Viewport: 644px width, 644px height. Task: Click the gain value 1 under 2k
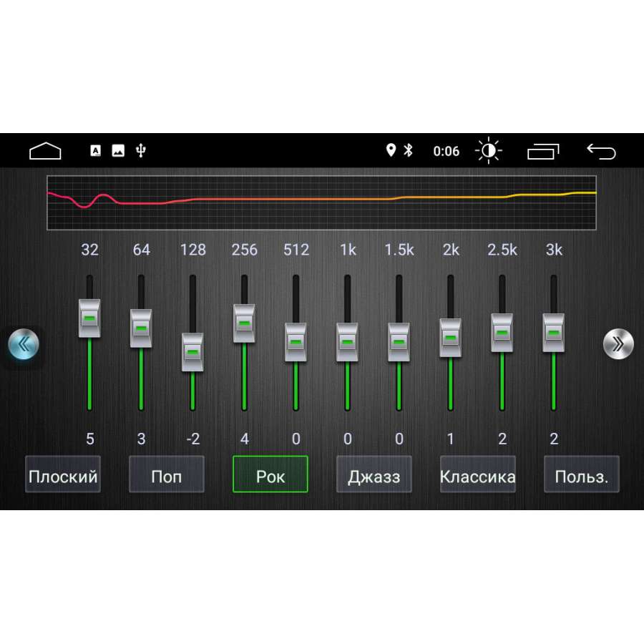coord(451,439)
